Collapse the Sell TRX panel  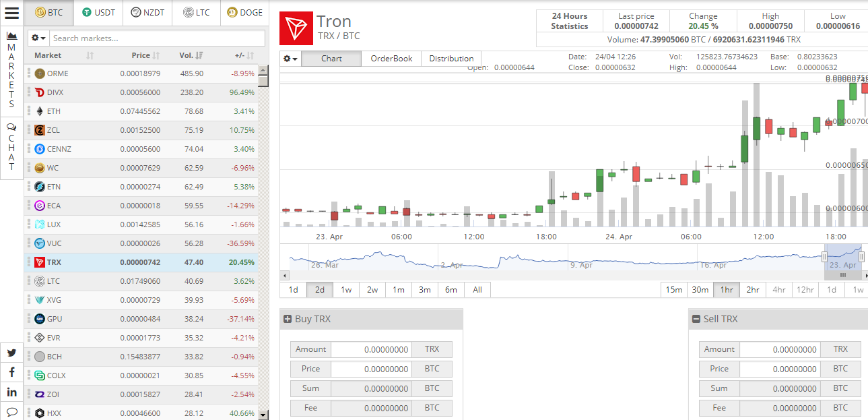(696, 319)
